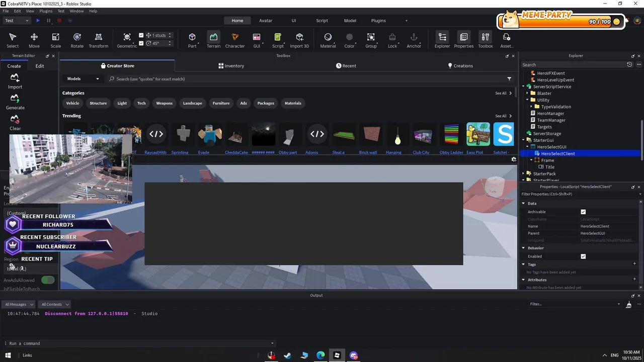Switch to the Model ribbon tab
This screenshot has height=362, width=644.
pyautogui.click(x=350, y=21)
